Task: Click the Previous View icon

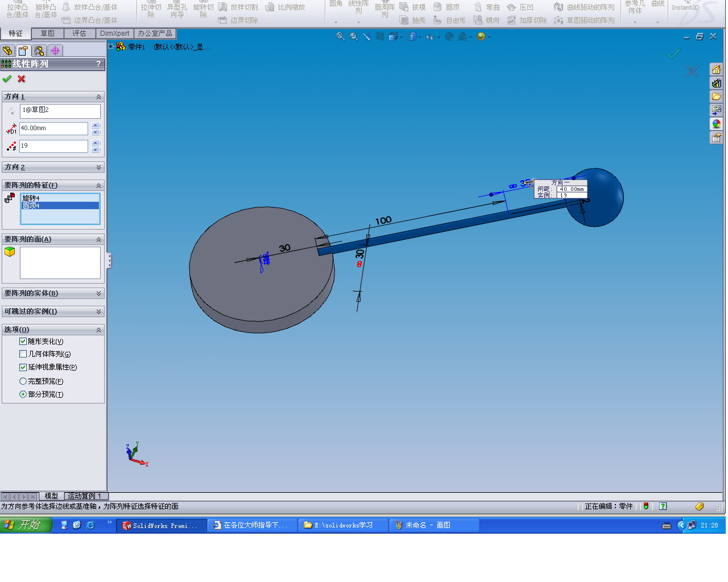Action: tap(367, 36)
